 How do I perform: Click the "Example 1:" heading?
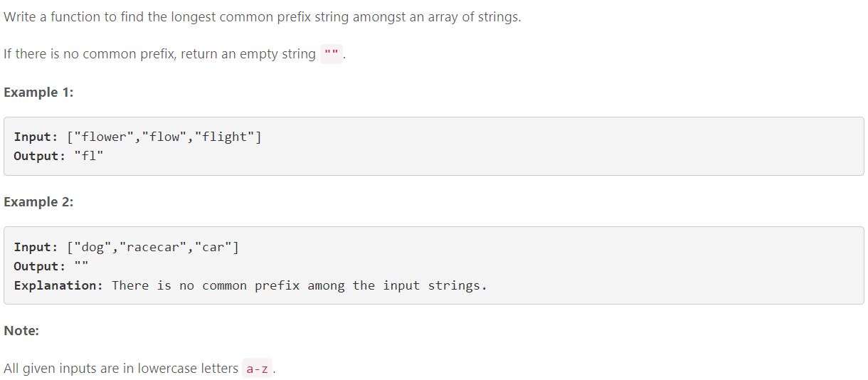click(38, 93)
